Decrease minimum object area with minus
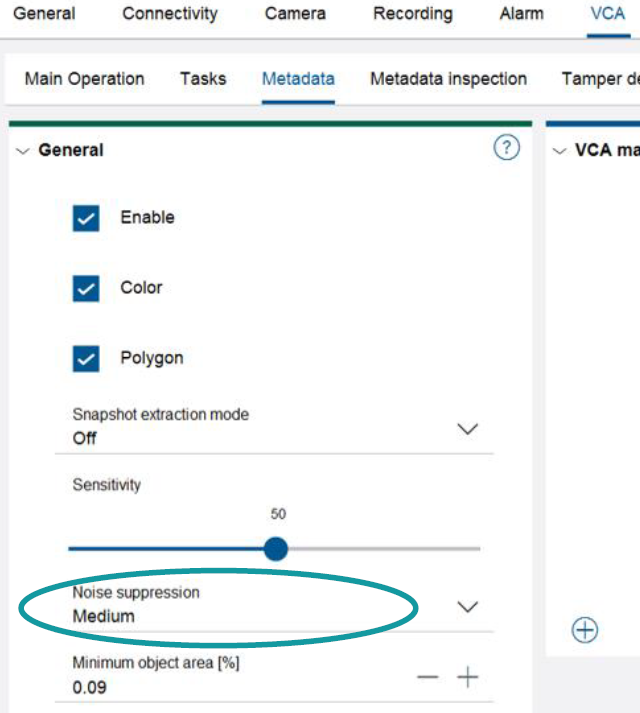 tap(428, 678)
